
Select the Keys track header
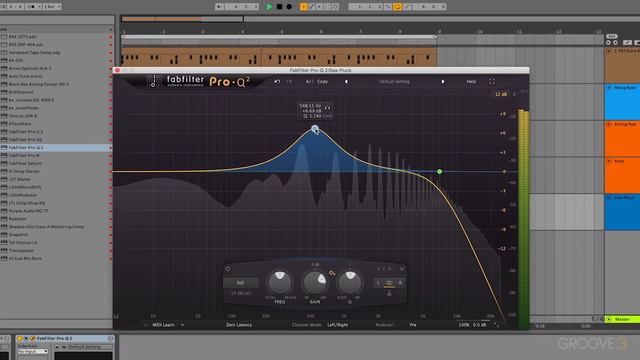coord(622,175)
